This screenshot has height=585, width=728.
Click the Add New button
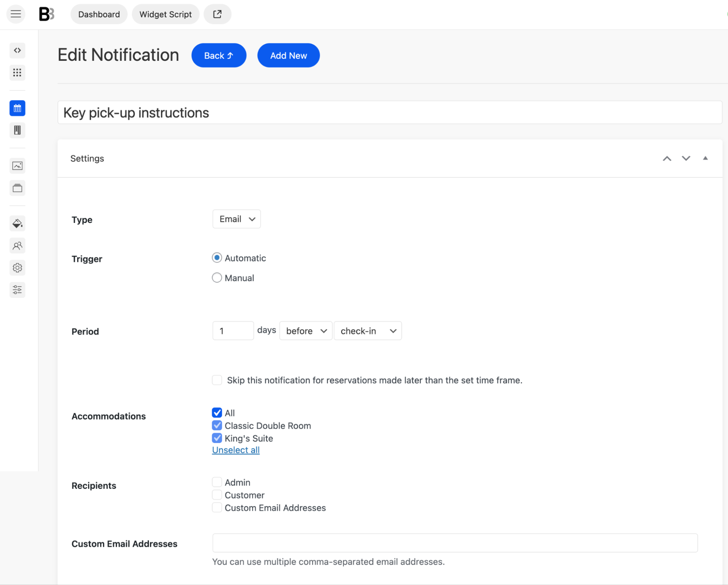click(x=288, y=55)
